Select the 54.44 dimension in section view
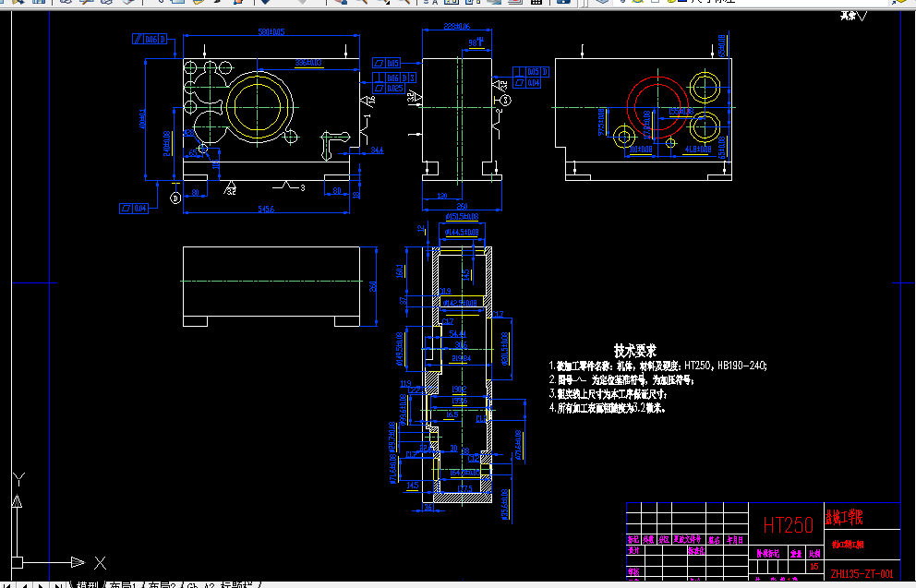The height and width of the screenshot is (588, 916). 458,334
